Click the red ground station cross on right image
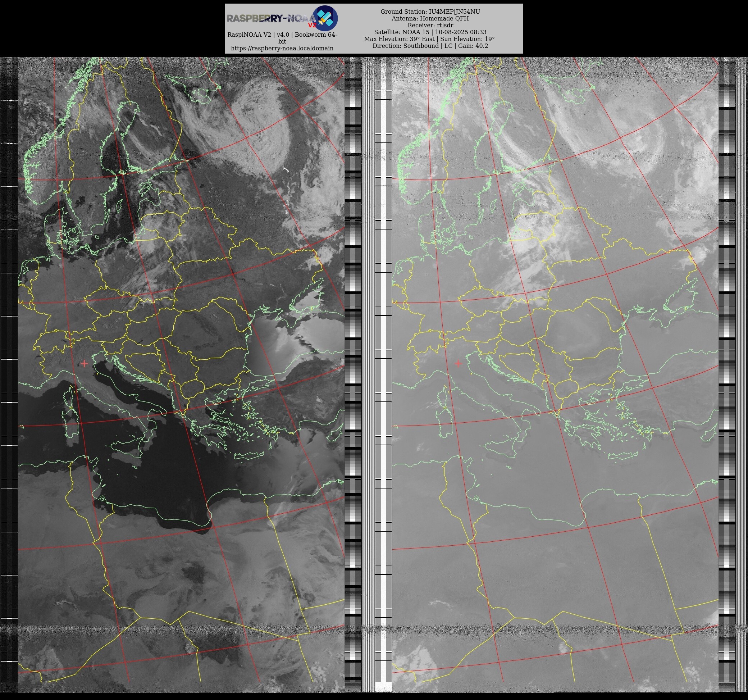The width and height of the screenshot is (748, 700). click(x=458, y=363)
